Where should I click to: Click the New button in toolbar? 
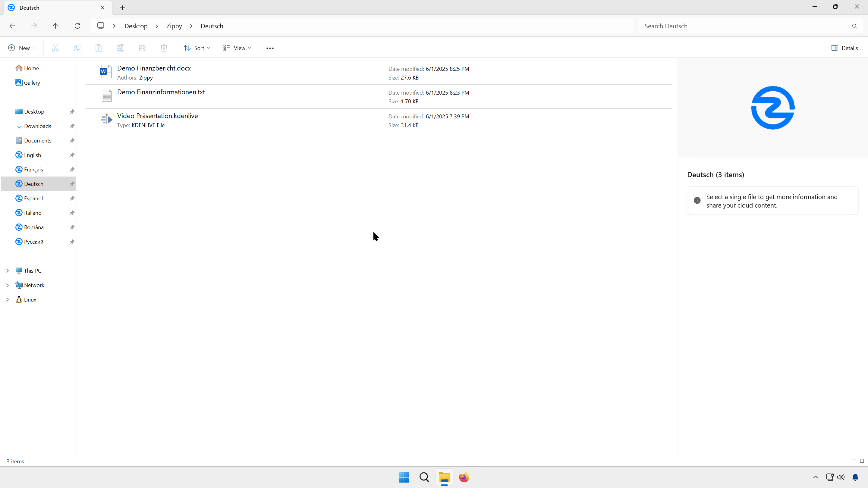tap(22, 48)
